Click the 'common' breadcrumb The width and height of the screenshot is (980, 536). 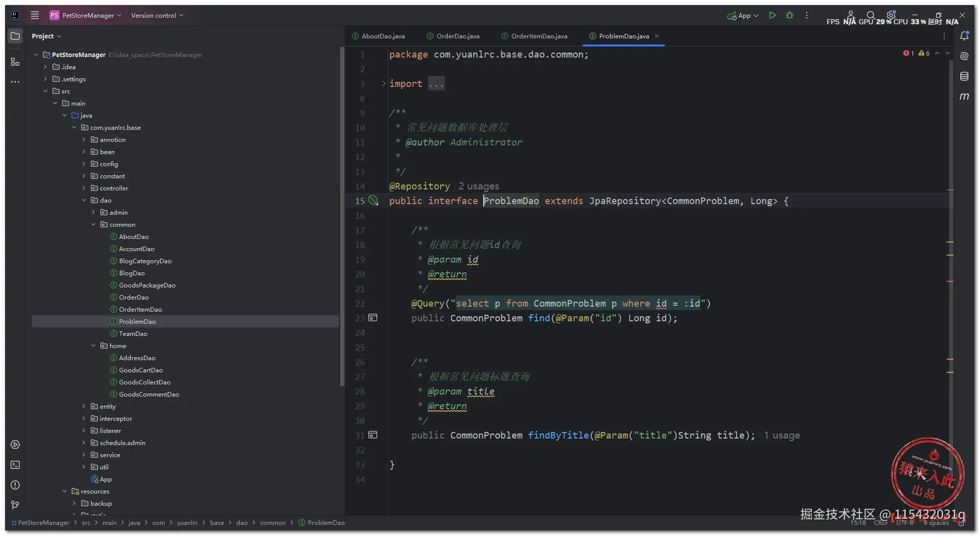[x=273, y=522]
